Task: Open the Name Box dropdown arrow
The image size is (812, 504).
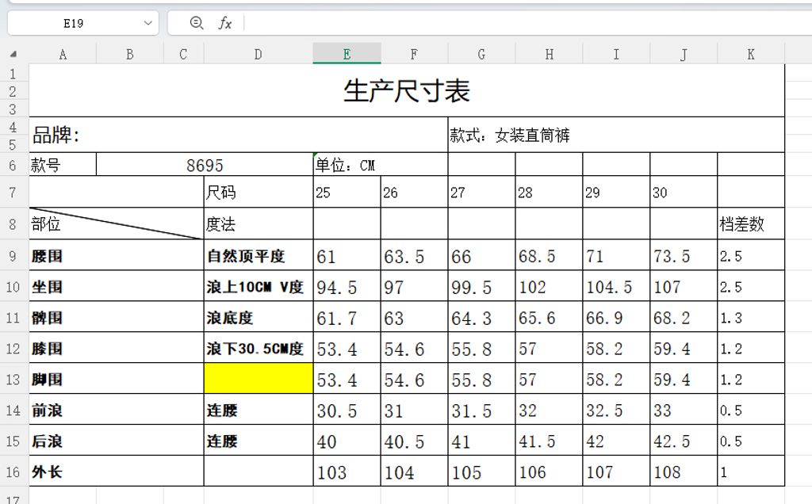Action: (x=147, y=23)
